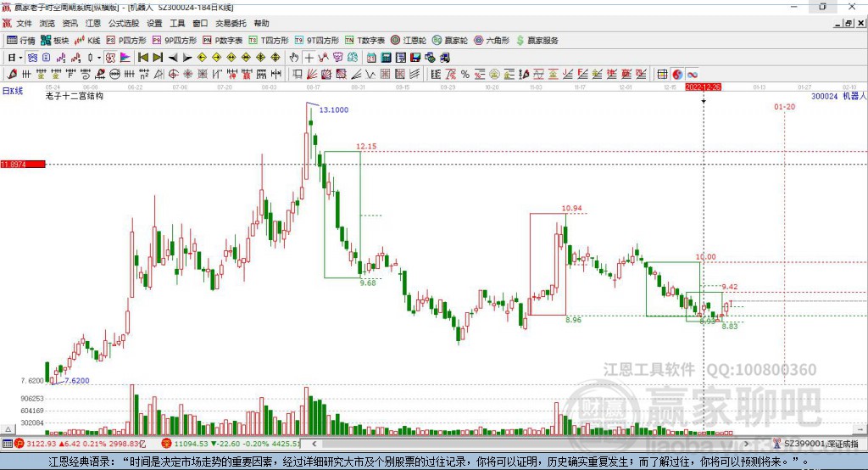Select the hand pan tool
The image size is (868, 470).
point(294,58)
